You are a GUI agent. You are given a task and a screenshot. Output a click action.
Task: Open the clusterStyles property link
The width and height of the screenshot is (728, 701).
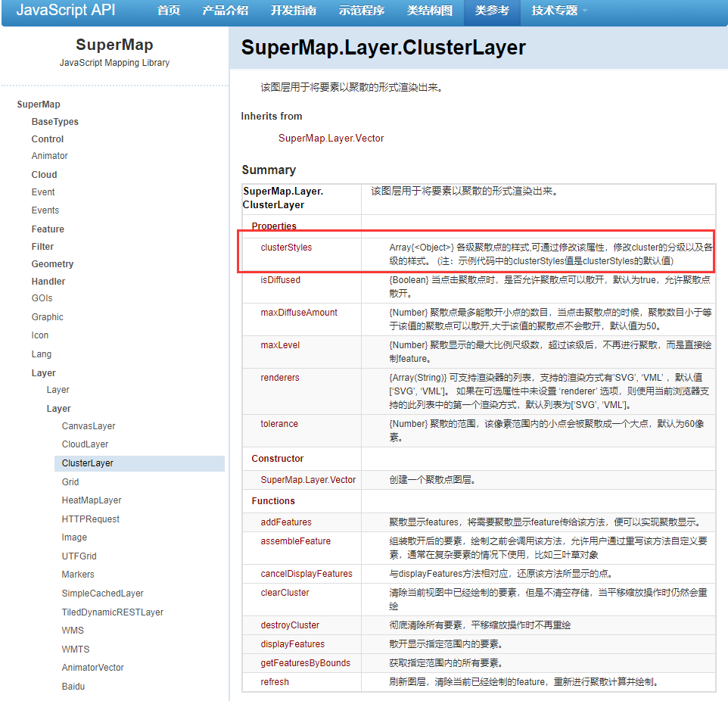286,248
